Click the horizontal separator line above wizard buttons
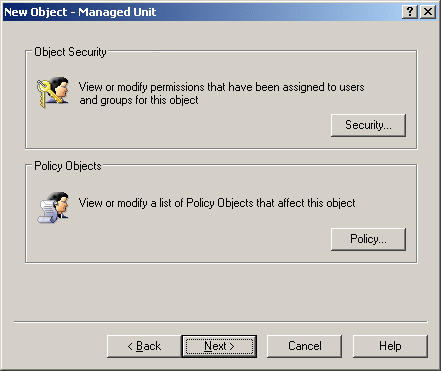441x371 pixels. [220, 322]
